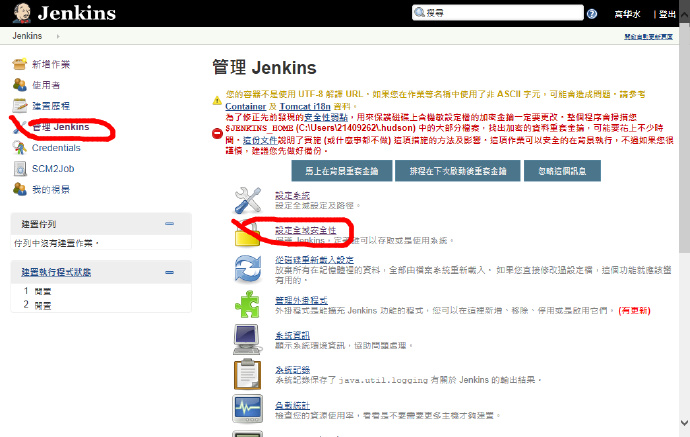Click the My Views (我的視景) icon

[19, 189]
